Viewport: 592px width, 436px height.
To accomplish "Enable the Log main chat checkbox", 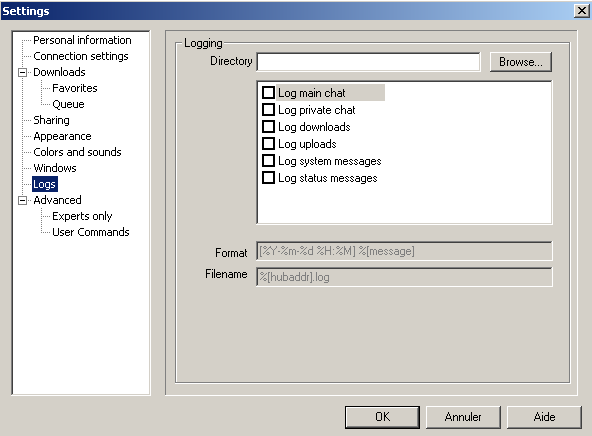I will click(268, 92).
